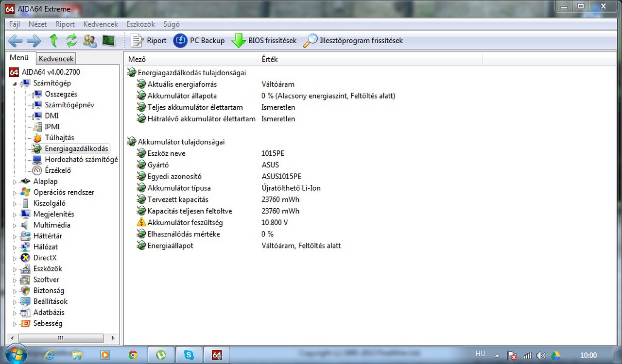Switch to the Menü tab
The image size is (622, 364).
point(19,58)
